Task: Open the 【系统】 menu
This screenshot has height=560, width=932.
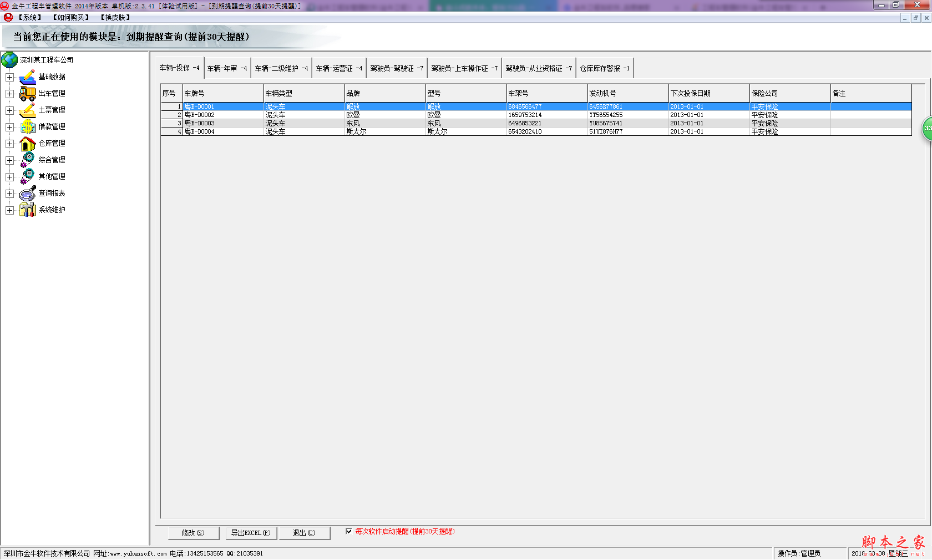Action: [x=30, y=17]
